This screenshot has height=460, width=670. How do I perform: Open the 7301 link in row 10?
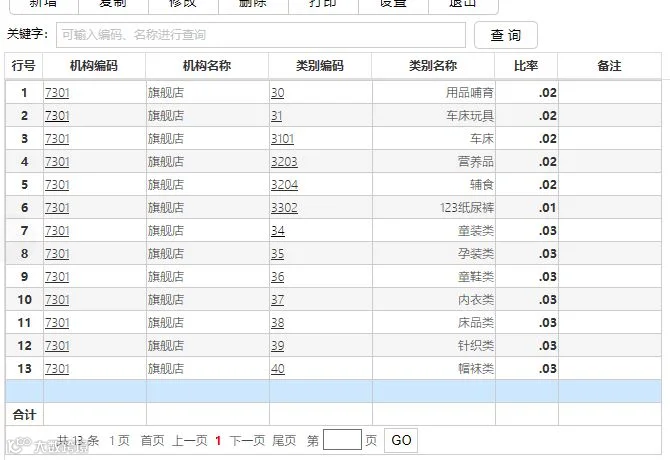57,300
